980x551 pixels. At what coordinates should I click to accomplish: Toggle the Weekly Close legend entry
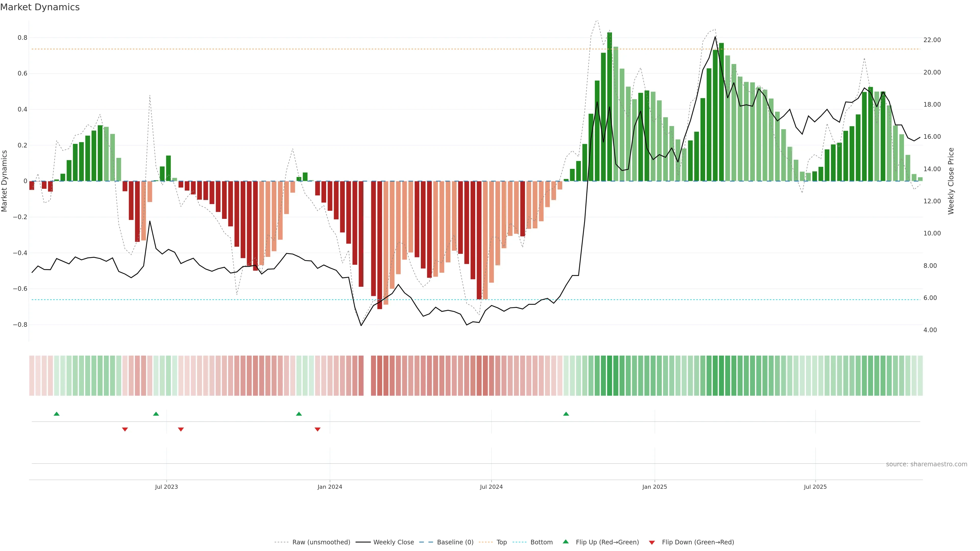click(393, 542)
